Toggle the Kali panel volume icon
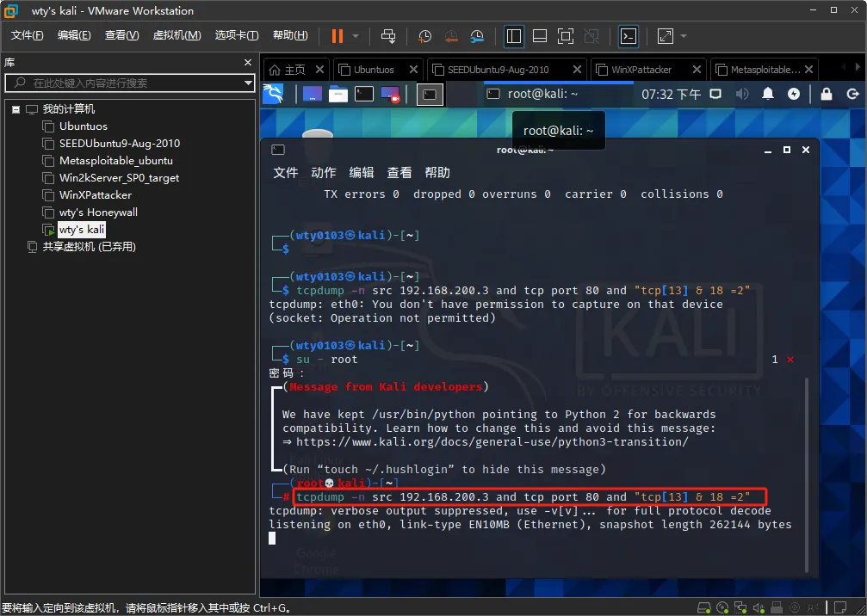Image resolution: width=867 pixels, height=616 pixels. (x=741, y=94)
